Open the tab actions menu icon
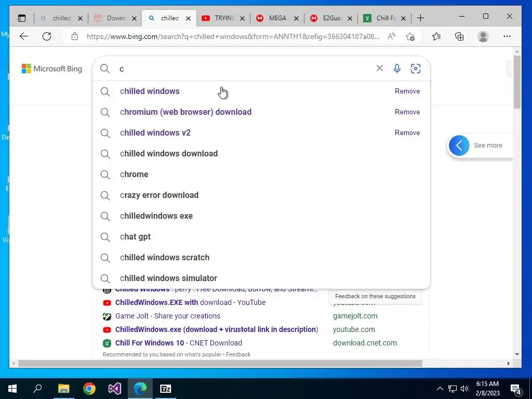The height and width of the screenshot is (399, 532). pyautogui.click(x=22, y=18)
